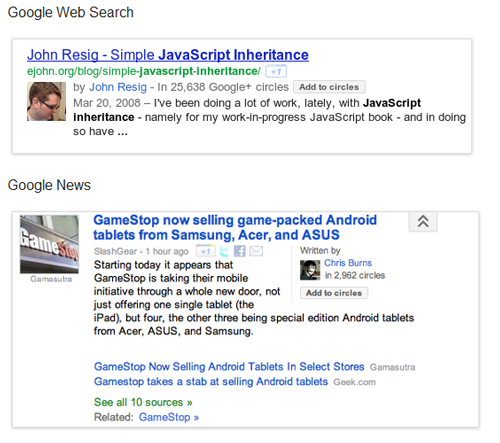
Task: Open the Related GameStop link
Action: point(169,417)
